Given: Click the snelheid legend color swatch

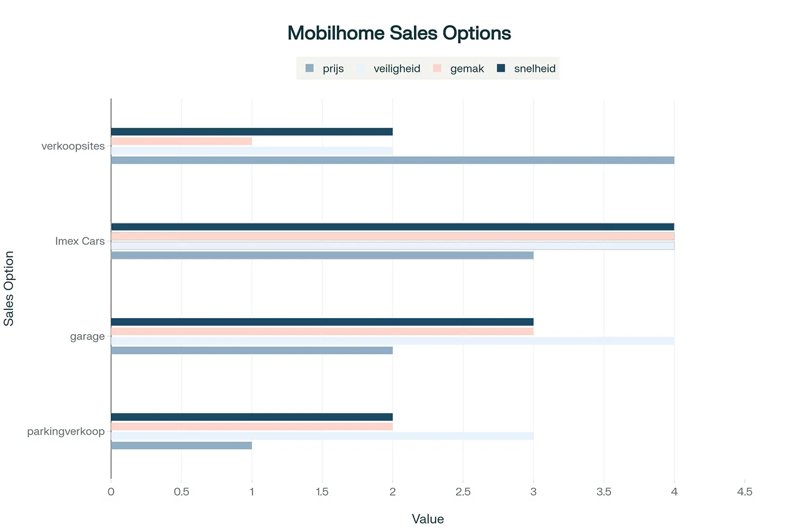Looking at the screenshot, I should point(501,68).
